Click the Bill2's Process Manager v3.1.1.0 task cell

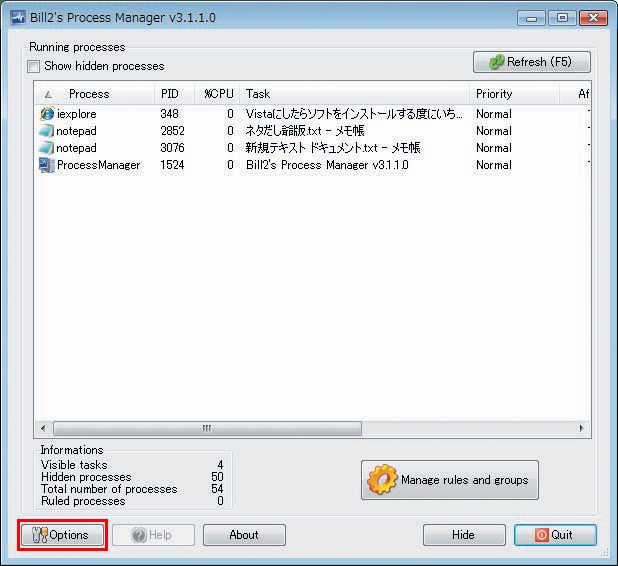coord(327,165)
